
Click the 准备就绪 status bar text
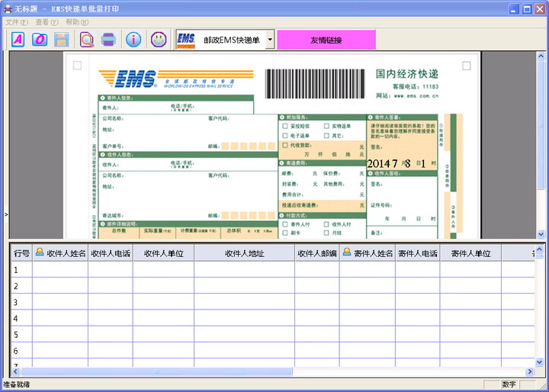point(17,384)
